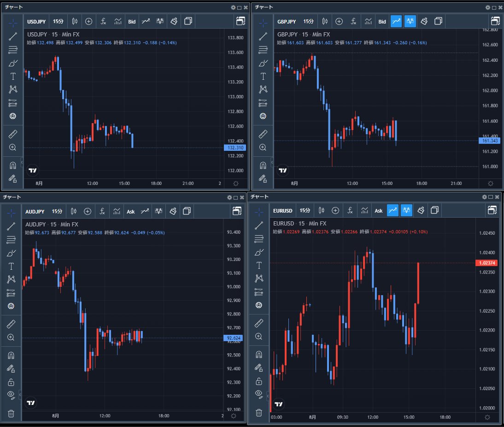Screen dimensions: 504x427
Task: Select text tool in USDJPY chart sidebar
Action: click(x=13, y=76)
